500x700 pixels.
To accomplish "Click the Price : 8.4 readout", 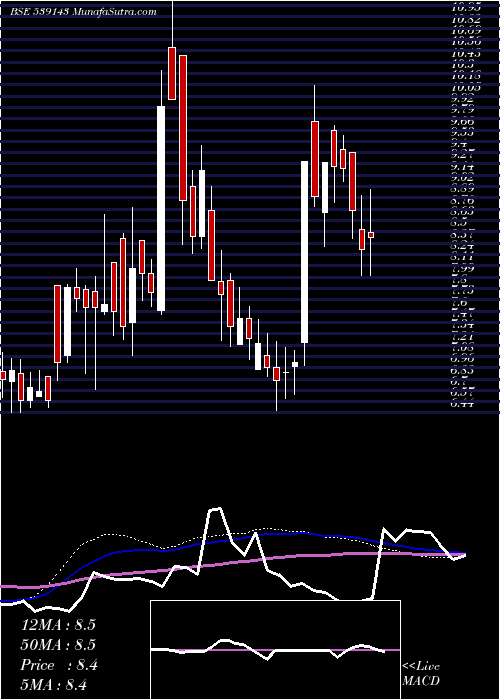I will click(x=59, y=665).
